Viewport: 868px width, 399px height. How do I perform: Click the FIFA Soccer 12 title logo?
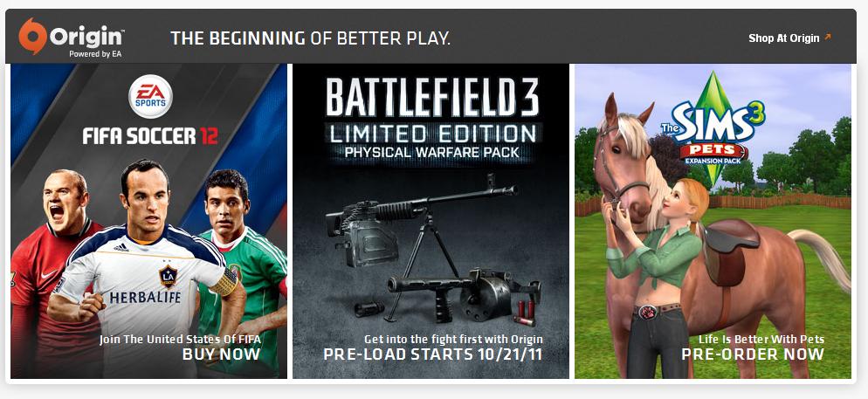[x=150, y=135]
